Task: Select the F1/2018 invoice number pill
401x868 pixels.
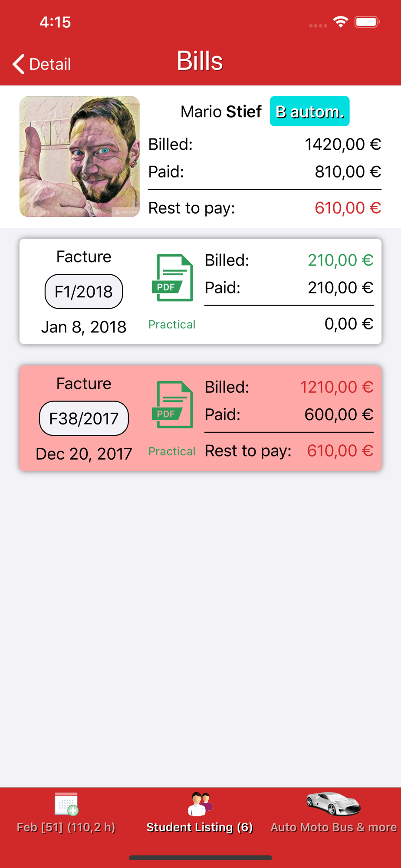Action: tap(84, 291)
